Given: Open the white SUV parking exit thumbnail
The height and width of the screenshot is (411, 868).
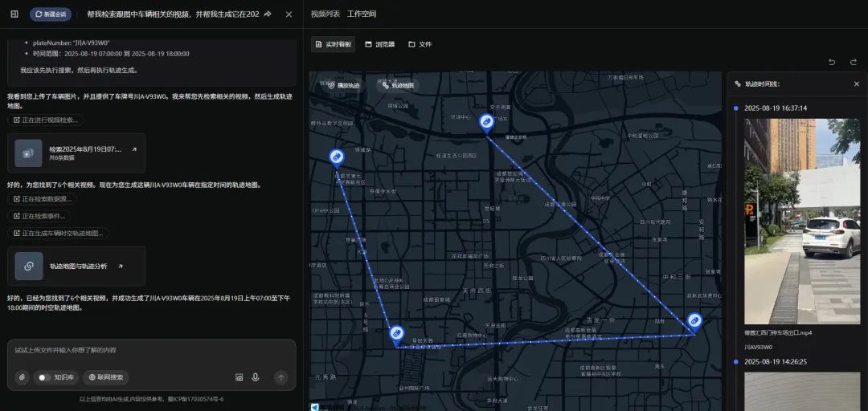Looking at the screenshot, I should [802, 222].
